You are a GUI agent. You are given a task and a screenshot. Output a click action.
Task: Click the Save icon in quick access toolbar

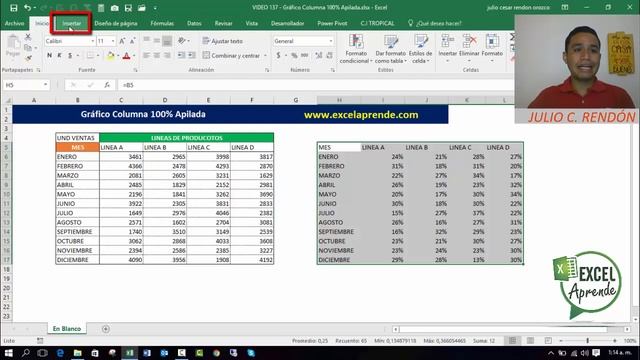(x=13, y=8)
